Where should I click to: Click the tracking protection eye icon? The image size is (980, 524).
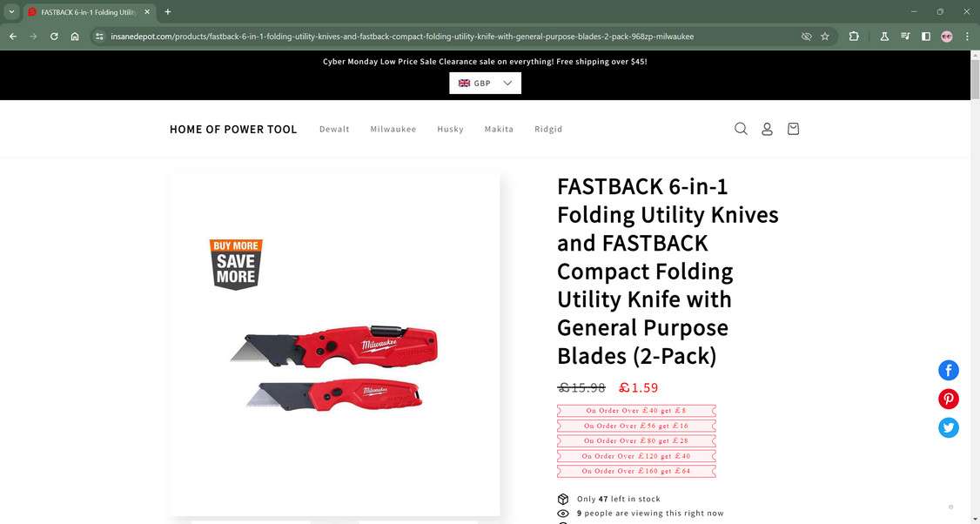click(x=806, y=37)
